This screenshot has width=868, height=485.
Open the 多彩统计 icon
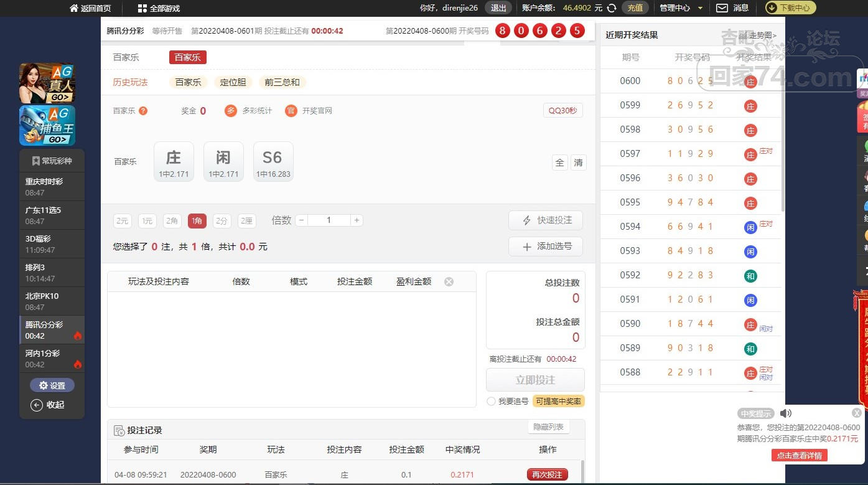tap(231, 111)
